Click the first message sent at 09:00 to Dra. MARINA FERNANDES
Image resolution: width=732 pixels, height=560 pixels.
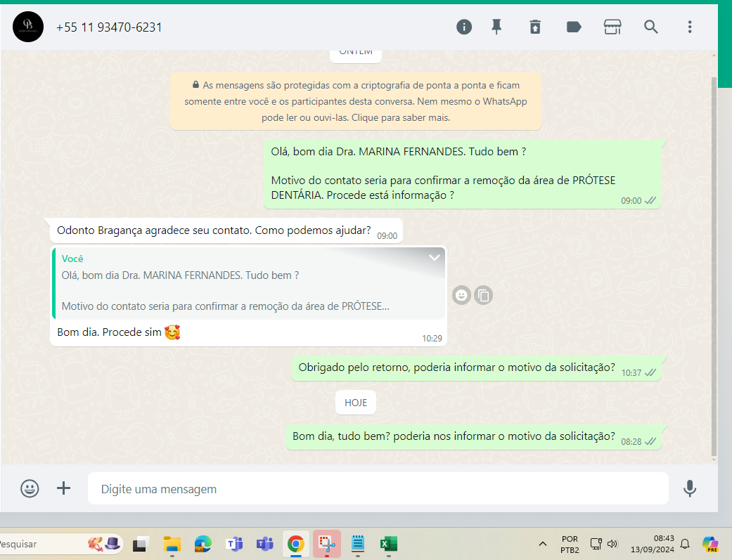[463, 174]
